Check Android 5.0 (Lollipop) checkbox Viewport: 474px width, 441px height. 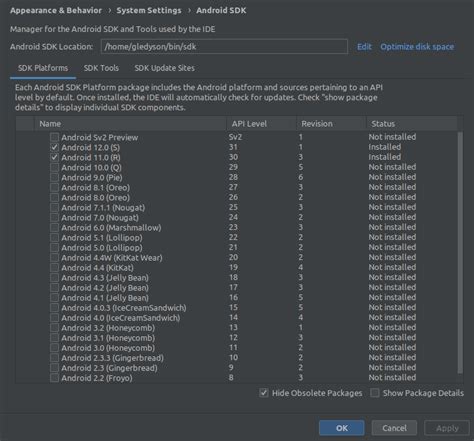(54, 247)
